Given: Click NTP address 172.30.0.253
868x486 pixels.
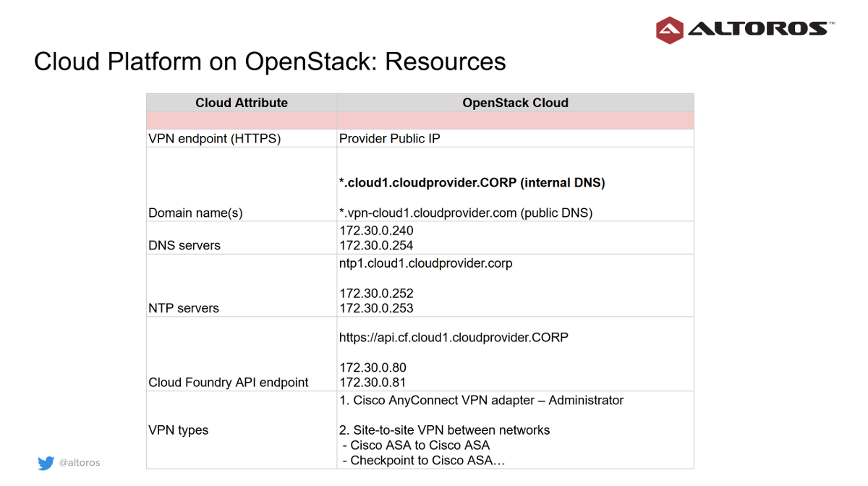Looking at the screenshot, I should 376,308.
